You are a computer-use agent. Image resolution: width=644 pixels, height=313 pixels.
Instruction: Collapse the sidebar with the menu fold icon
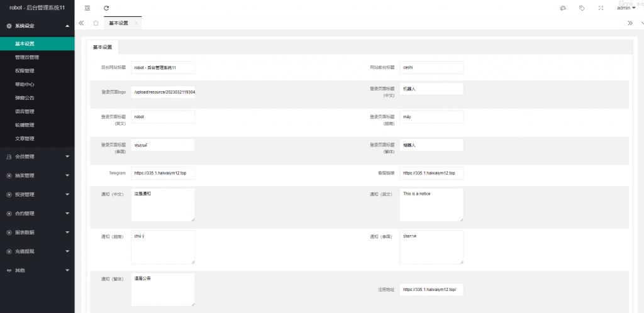pyautogui.click(x=87, y=8)
